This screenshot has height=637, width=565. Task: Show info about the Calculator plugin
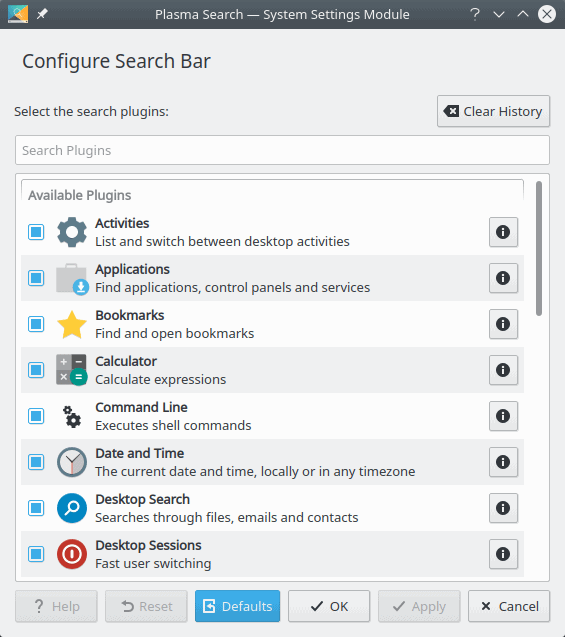click(x=503, y=370)
